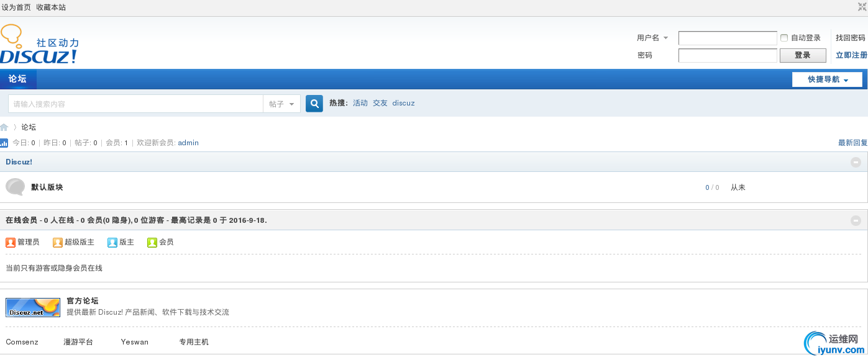
Task: Open the admin new member link
Action: [x=188, y=143]
